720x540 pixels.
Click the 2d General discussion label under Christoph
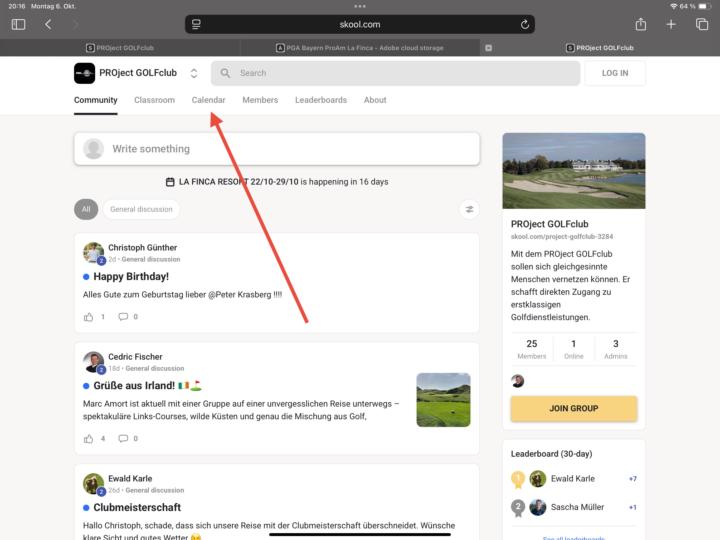[144, 259]
